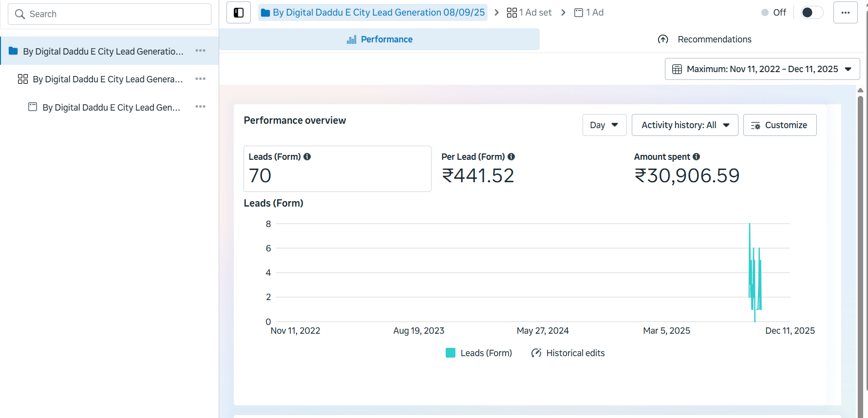Toggle the campaign on/off switch

811,13
